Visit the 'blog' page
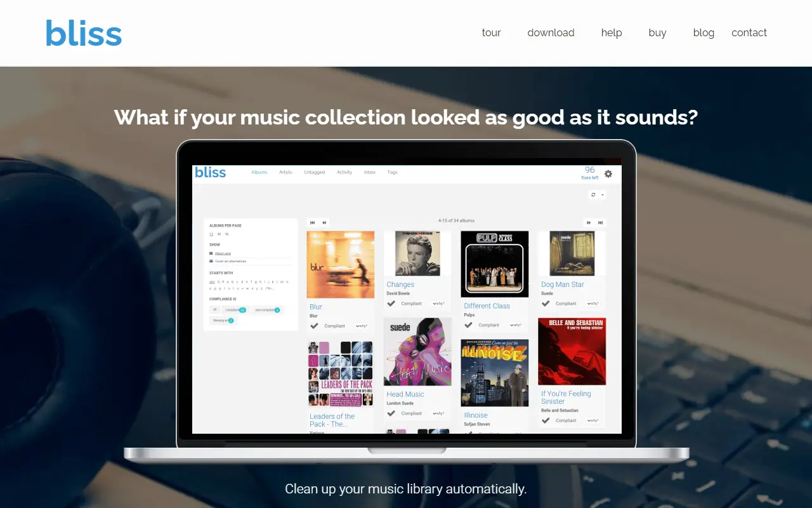The width and height of the screenshot is (812, 508). [x=704, y=33]
